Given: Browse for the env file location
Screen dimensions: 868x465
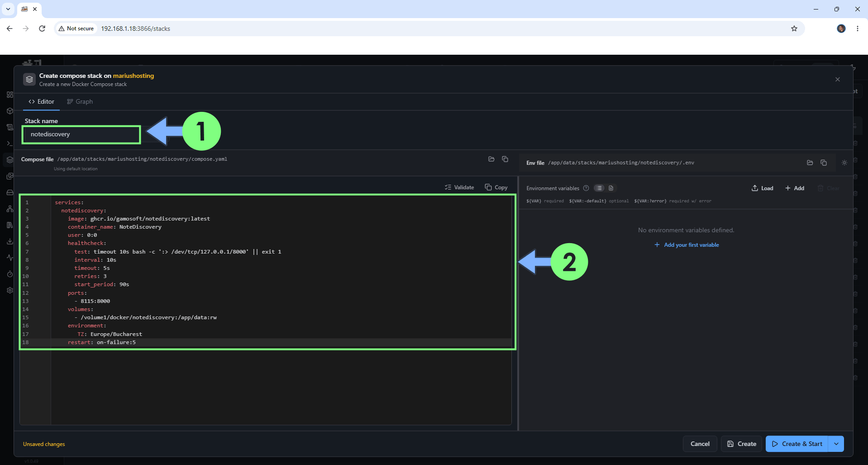Looking at the screenshot, I should pyautogui.click(x=810, y=163).
